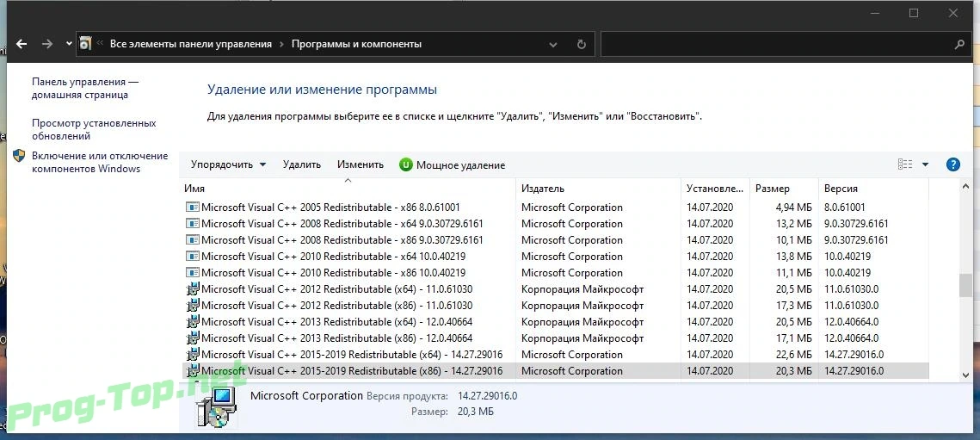Click 'Корпорация Майкрософт' publisher for 2012 (x64)
This screenshot has height=440, width=980.
pos(582,289)
